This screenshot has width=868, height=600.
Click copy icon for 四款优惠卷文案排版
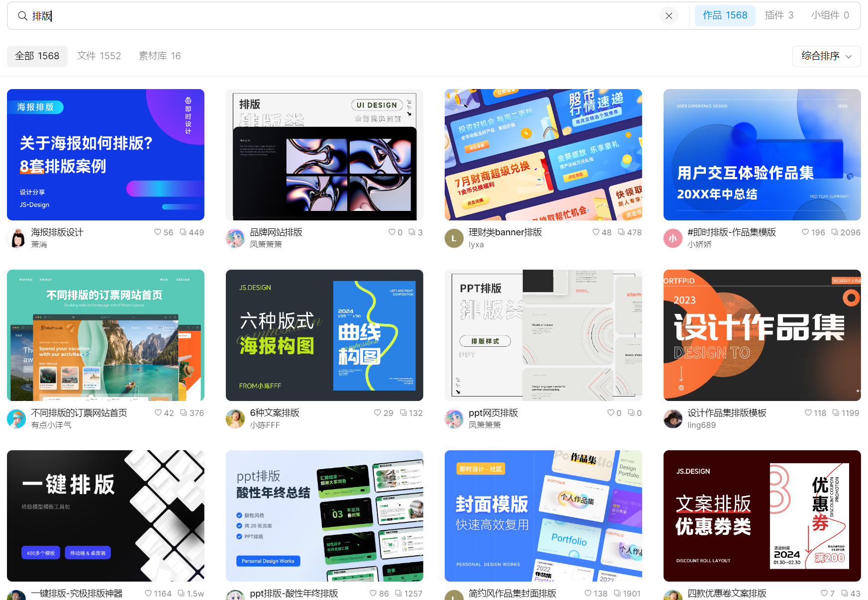[845, 594]
